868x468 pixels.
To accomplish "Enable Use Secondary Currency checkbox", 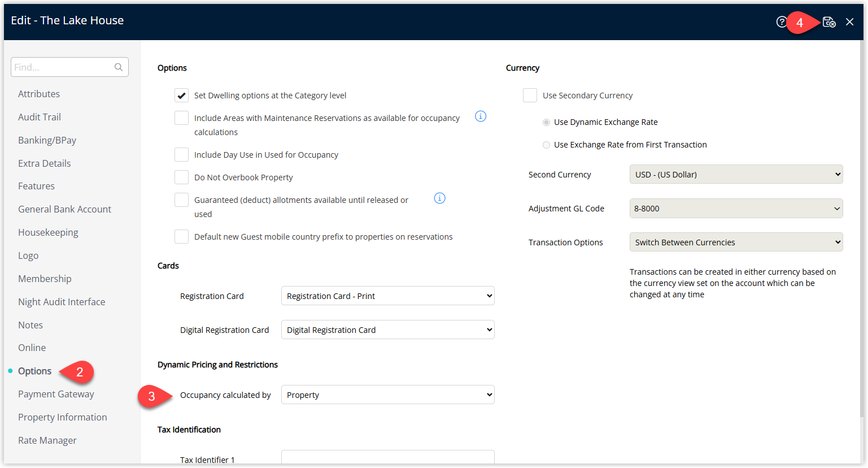I will [x=530, y=96].
